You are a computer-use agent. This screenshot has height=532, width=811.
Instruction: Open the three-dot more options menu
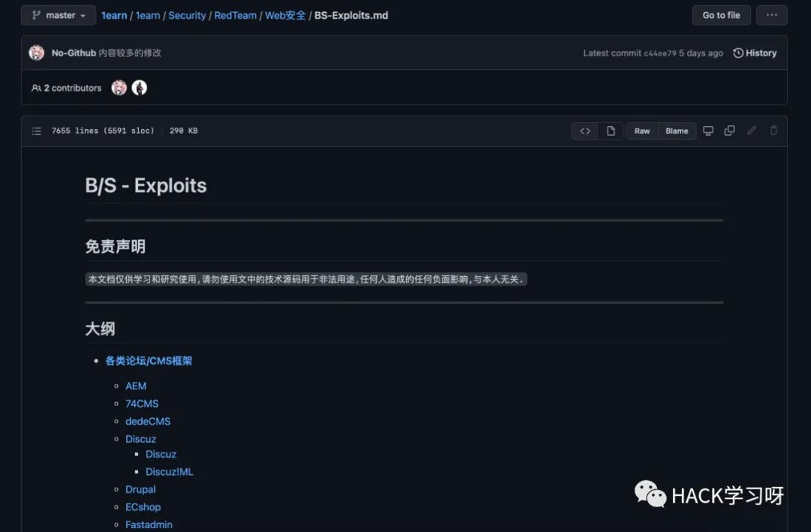(772, 16)
